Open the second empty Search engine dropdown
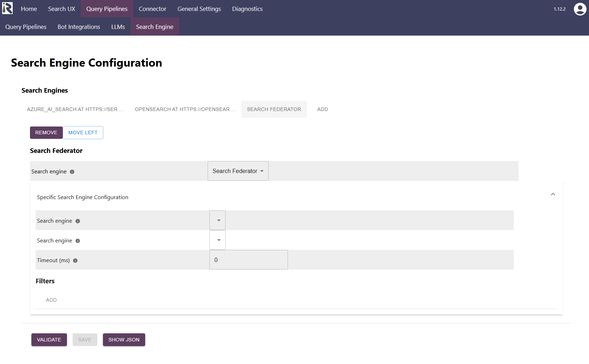 click(x=217, y=240)
